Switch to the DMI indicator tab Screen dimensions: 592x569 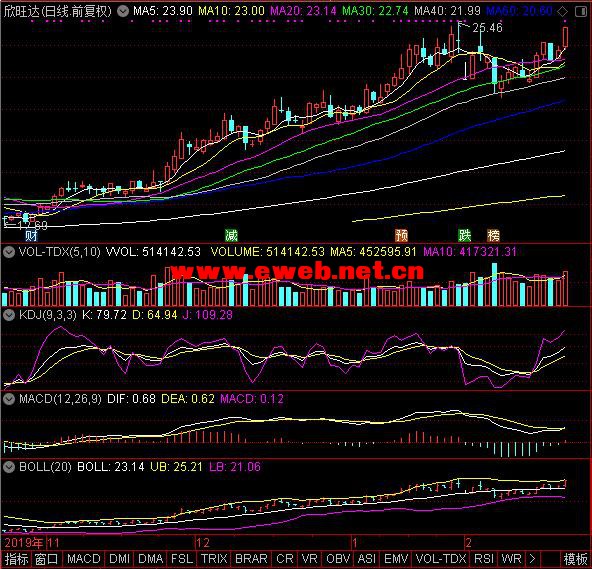pos(119,559)
